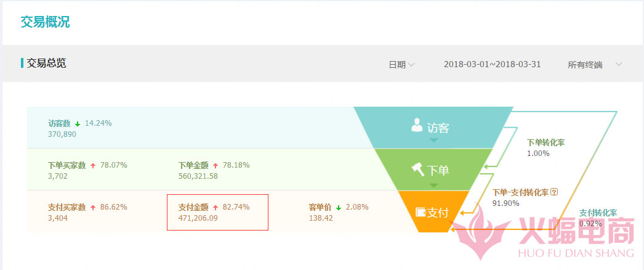Click the red up arrow beside 下单金额
644x270 pixels.
click(215, 165)
